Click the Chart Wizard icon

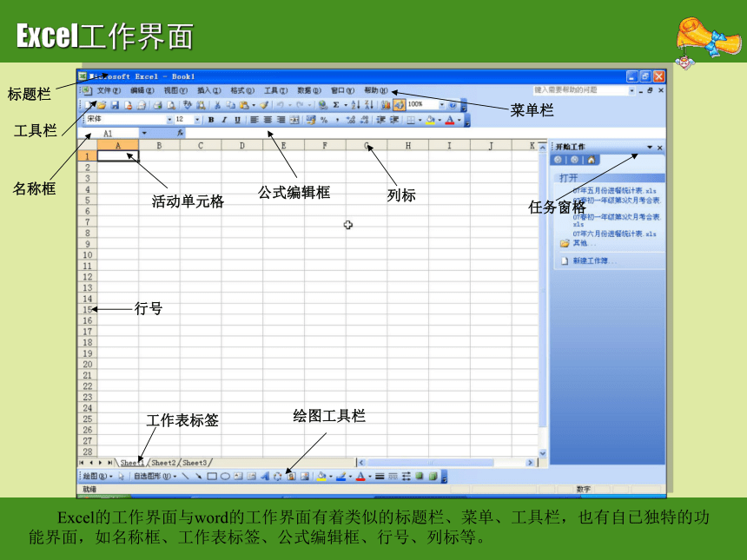click(386, 105)
